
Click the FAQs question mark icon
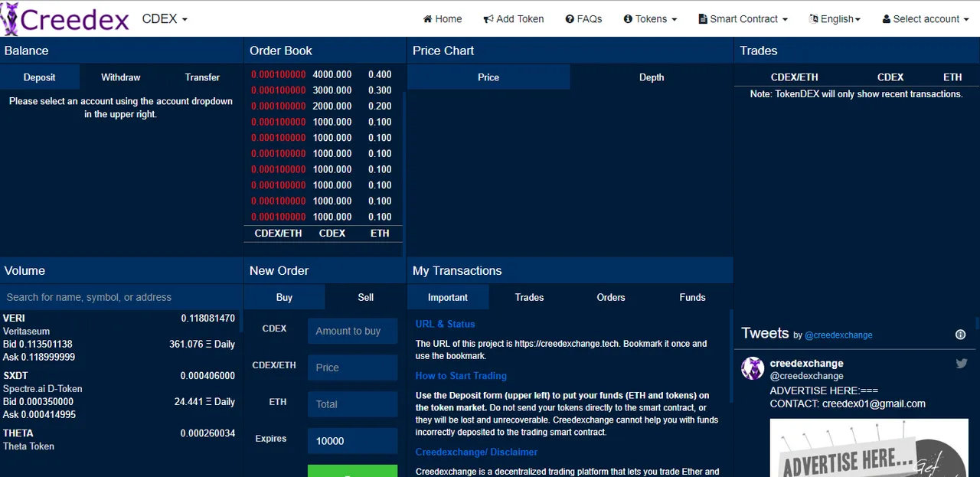click(x=570, y=19)
